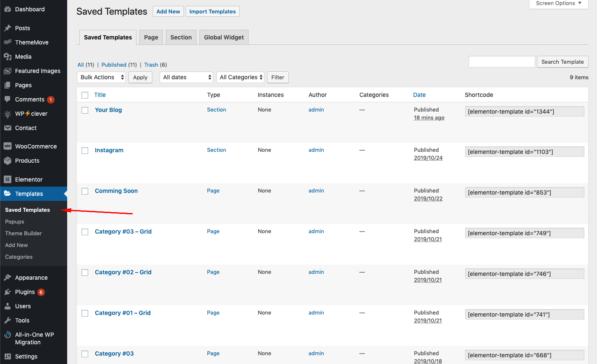Toggle the select-all checkbox in header
The height and width of the screenshot is (364, 597).
point(85,95)
